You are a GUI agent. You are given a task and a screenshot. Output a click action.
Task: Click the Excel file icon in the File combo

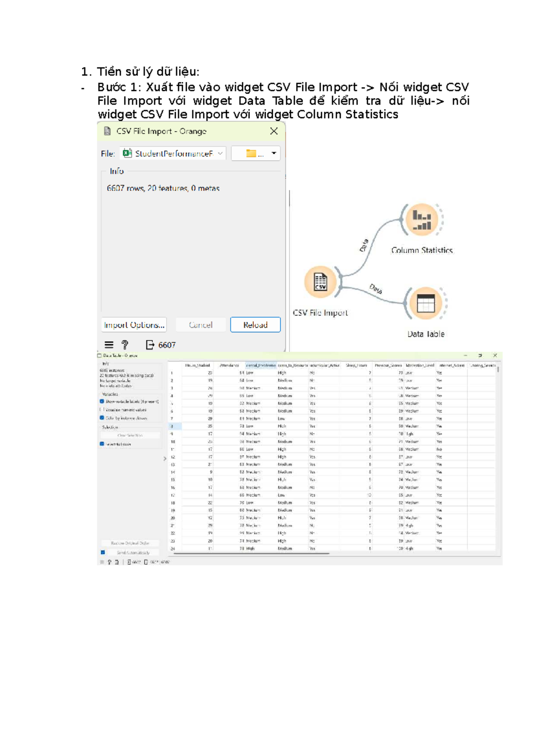[127, 153]
